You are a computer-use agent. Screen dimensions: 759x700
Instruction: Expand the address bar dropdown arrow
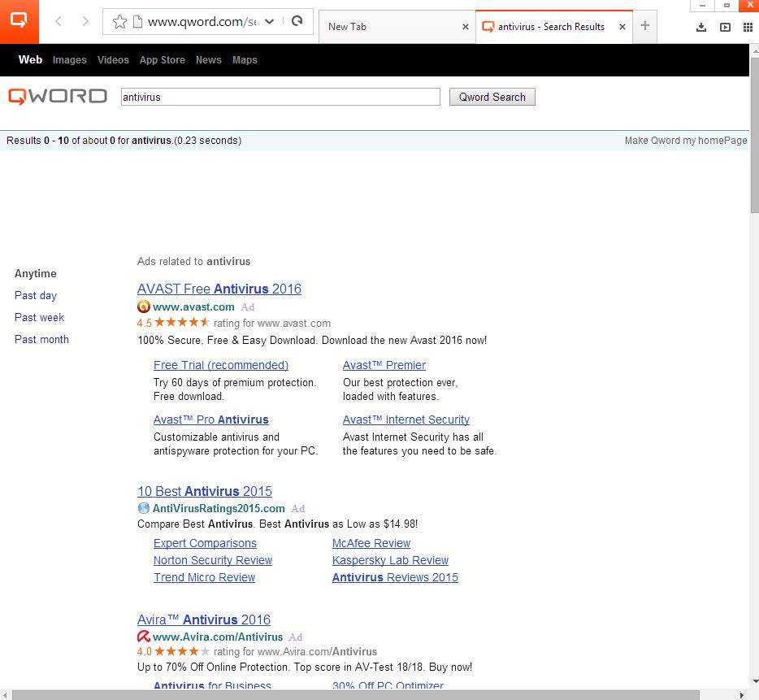pyautogui.click(x=270, y=22)
